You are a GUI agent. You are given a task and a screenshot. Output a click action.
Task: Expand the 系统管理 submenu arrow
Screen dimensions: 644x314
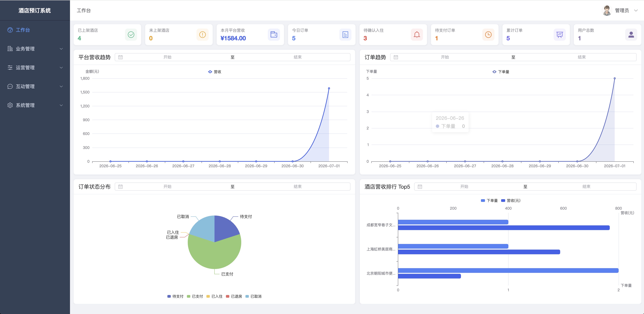[x=61, y=105]
